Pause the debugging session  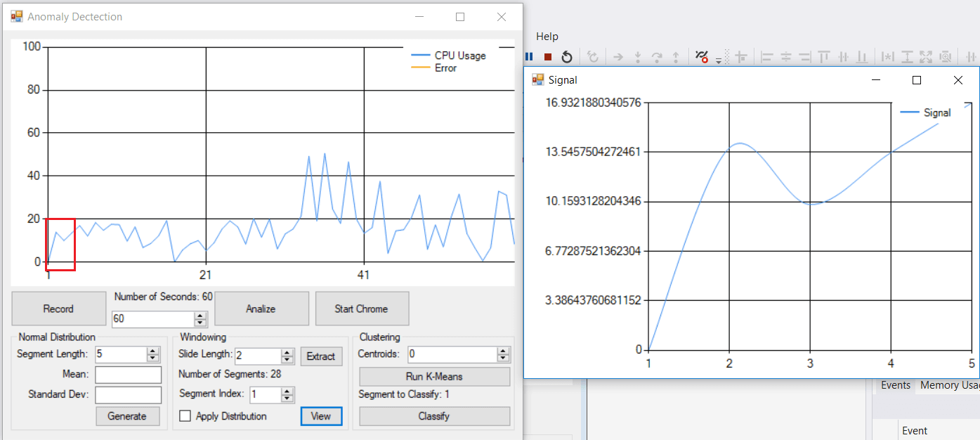click(x=530, y=57)
